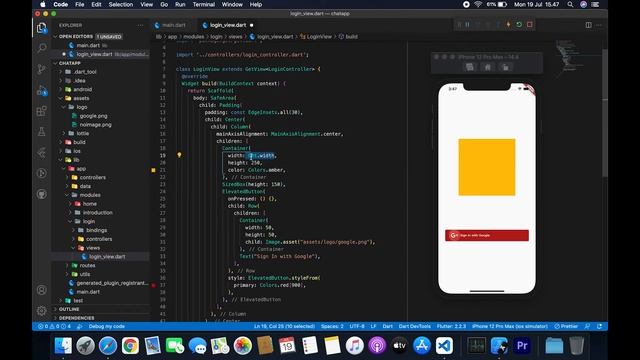The height and width of the screenshot is (360, 640).
Task: Open the Extensions view
Action: tap(42, 111)
